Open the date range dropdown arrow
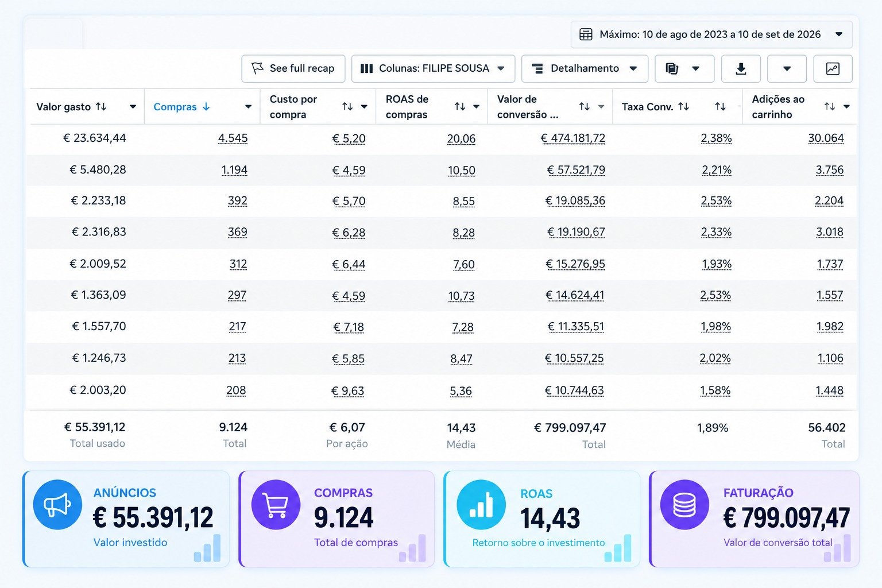Viewport: 882px width, 588px height. tap(839, 34)
